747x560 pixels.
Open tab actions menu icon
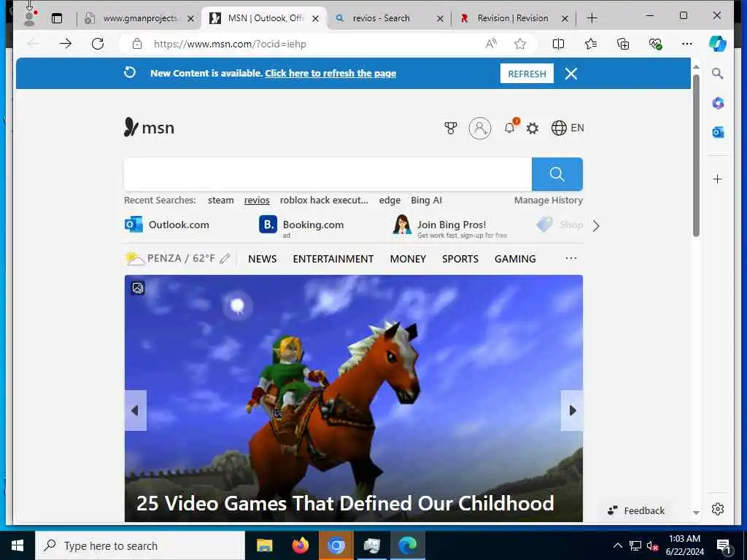57,18
